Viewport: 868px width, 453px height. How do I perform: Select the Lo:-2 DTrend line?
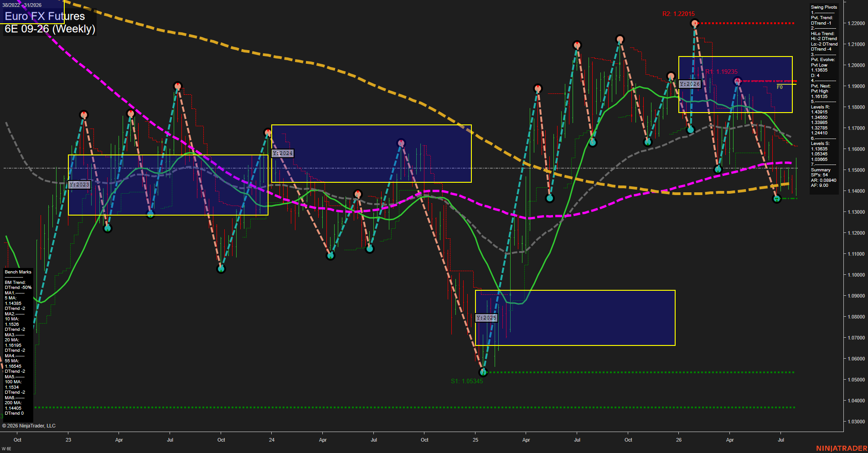pyautogui.click(x=824, y=44)
